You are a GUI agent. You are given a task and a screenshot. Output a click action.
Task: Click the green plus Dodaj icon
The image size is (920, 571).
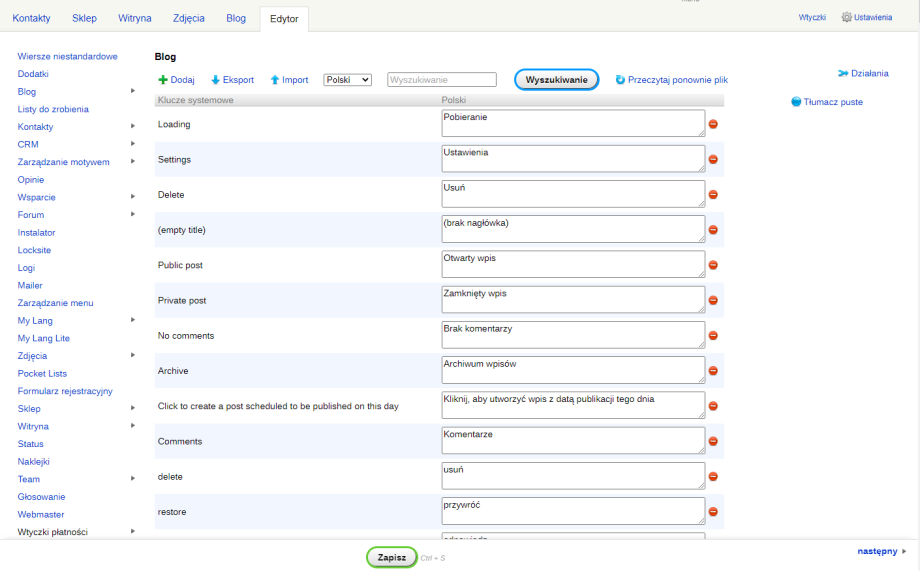pyautogui.click(x=163, y=80)
